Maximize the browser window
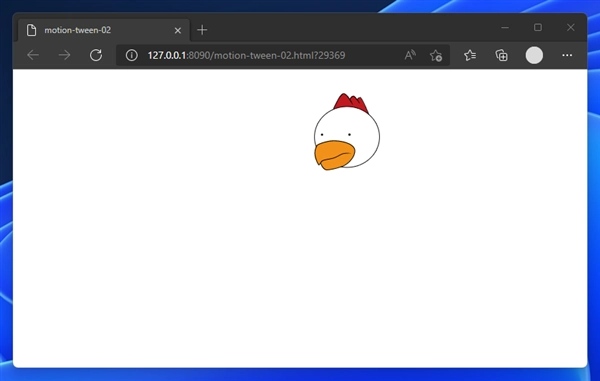The width and height of the screenshot is (600, 381). (x=538, y=28)
